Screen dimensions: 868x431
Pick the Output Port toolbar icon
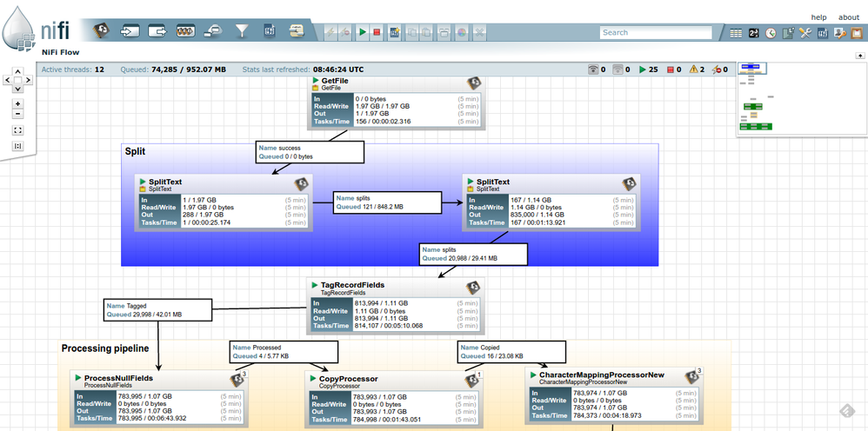(157, 31)
